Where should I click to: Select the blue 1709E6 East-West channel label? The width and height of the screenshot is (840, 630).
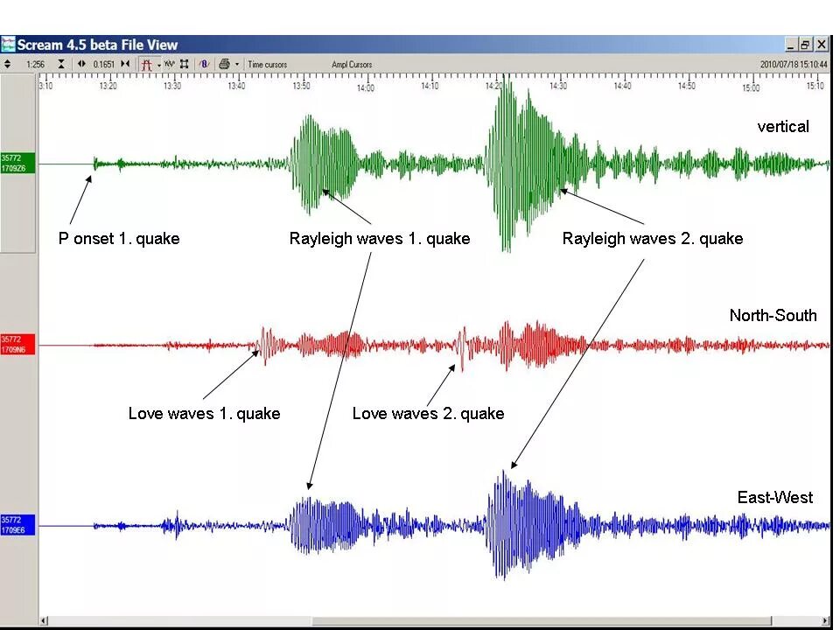click(x=17, y=524)
